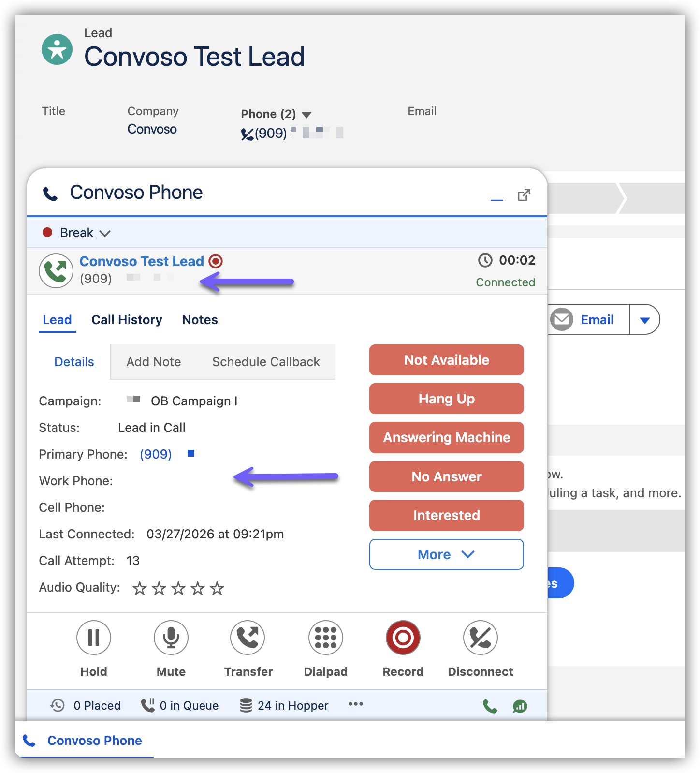Click the click-to-dial phone icon by (909)
The width and height of the screenshot is (700, 773).
[247, 134]
